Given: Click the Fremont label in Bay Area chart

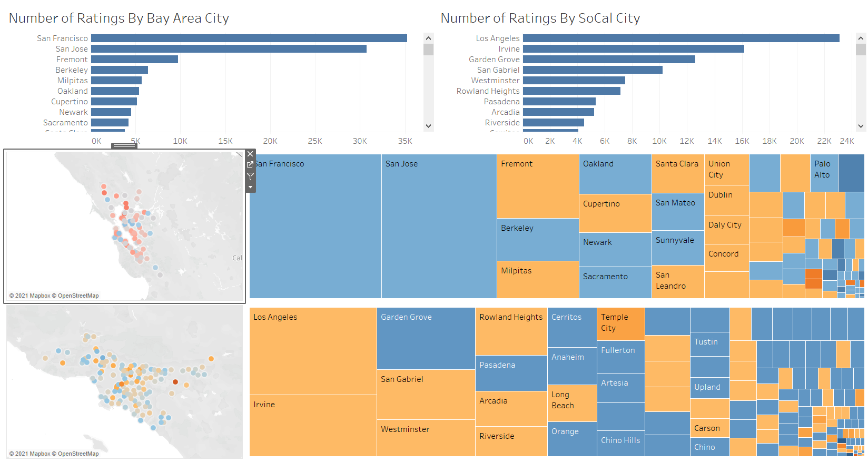Looking at the screenshot, I should tap(72, 60).
